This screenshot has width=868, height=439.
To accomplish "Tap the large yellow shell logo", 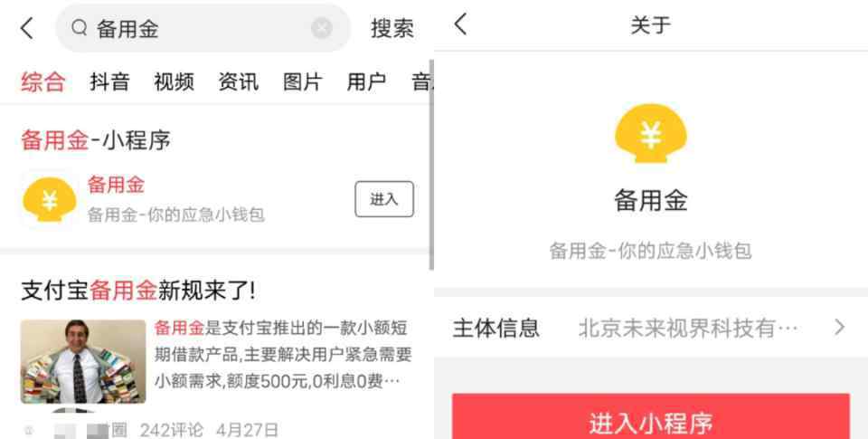I will tap(650, 133).
